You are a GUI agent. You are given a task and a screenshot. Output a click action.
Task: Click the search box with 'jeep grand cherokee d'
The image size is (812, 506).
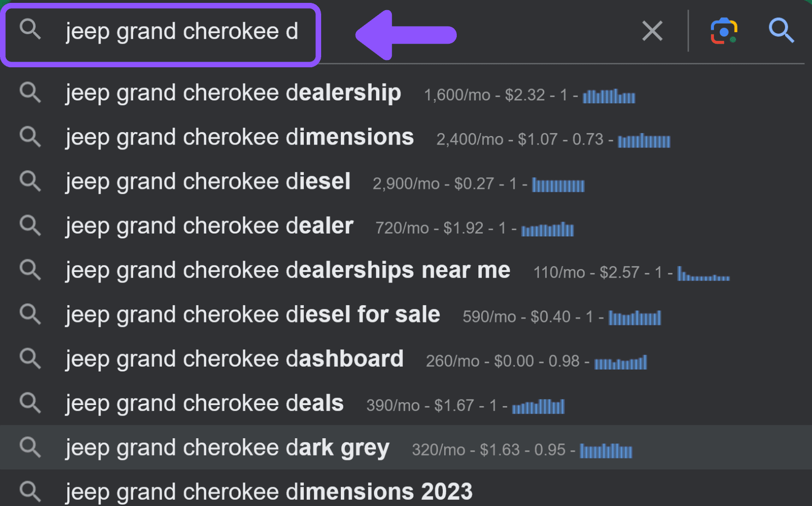(161, 34)
